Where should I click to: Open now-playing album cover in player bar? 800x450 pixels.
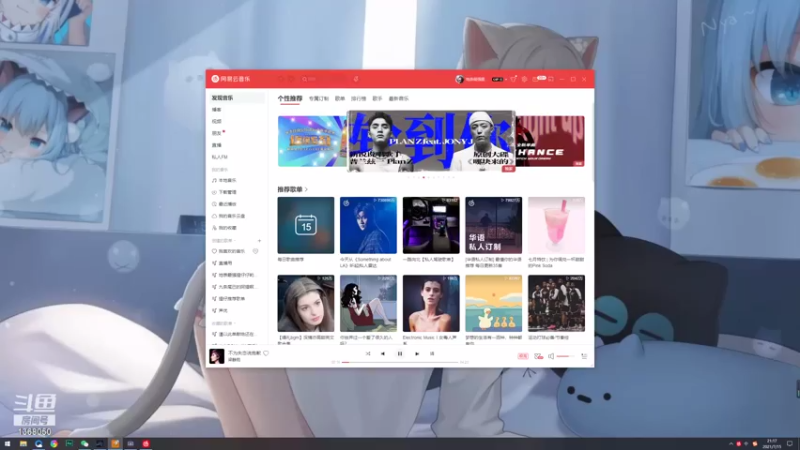[x=217, y=356]
